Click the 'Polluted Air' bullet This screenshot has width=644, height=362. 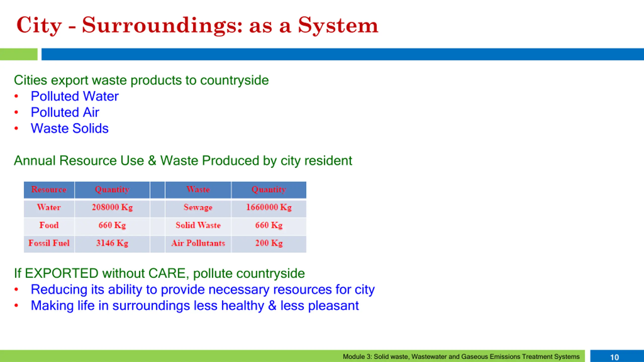(65, 112)
